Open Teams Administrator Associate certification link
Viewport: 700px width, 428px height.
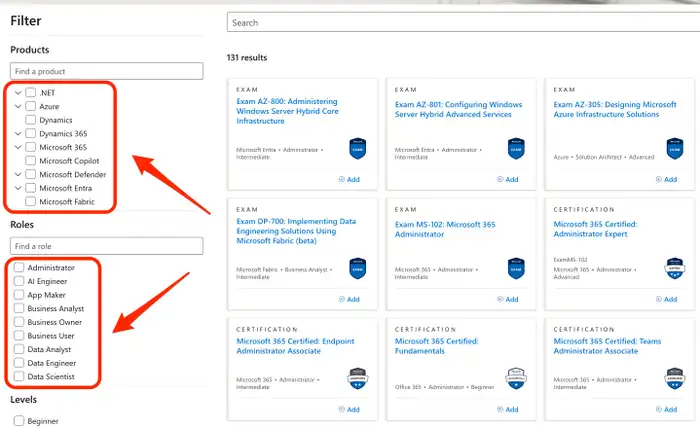coord(607,346)
